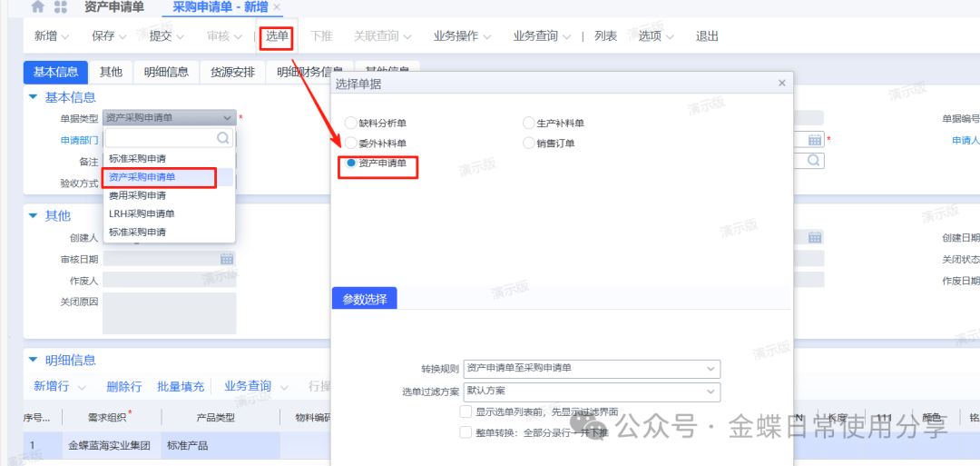Open the four-square app grid icon

coord(62,7)
